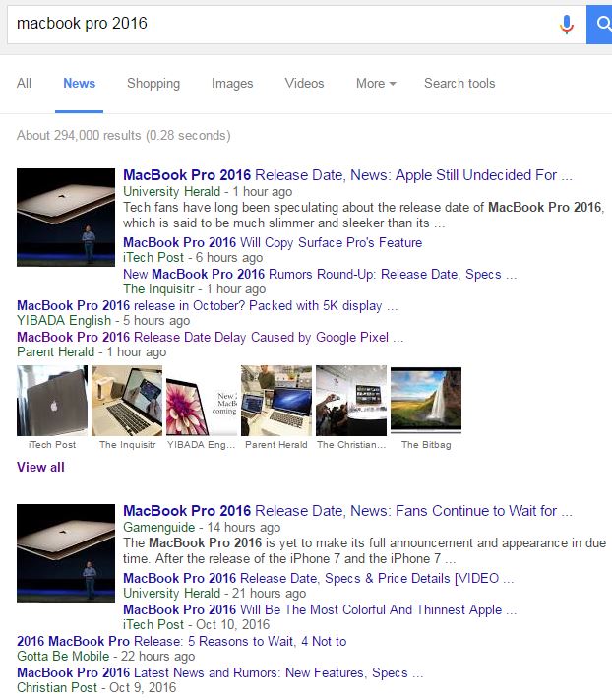Open '5 Reasons to Wait, 4 Not to' article
This screenshot has height=700, width=612.
pyautogui.click(x=182, y=641)
